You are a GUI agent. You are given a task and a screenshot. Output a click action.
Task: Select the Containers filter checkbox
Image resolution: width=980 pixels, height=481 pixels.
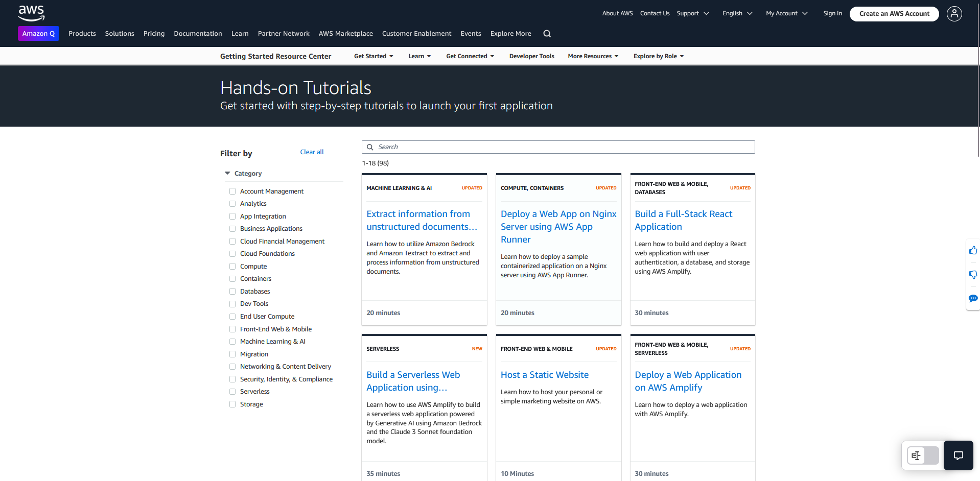(232, 279)
